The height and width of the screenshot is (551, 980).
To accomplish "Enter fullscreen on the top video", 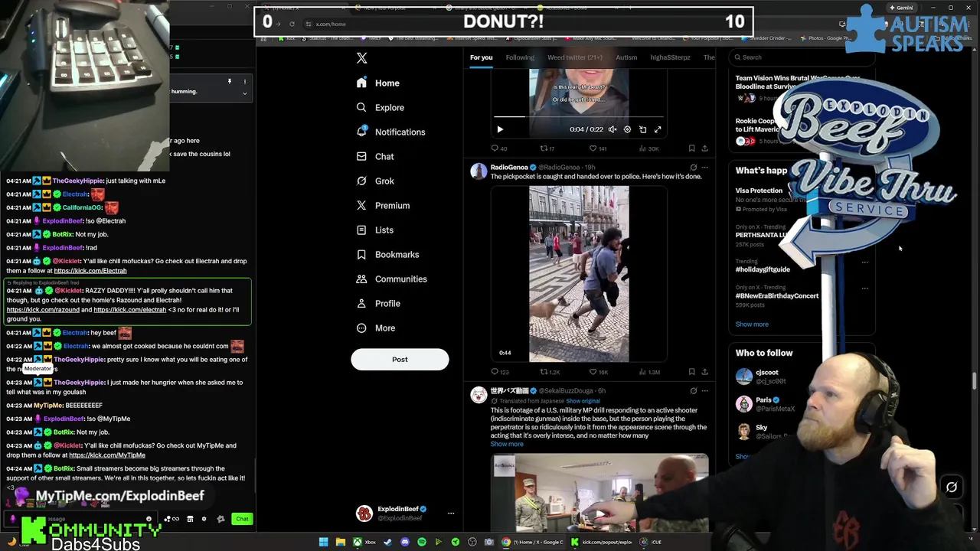I will click(658, 129).
